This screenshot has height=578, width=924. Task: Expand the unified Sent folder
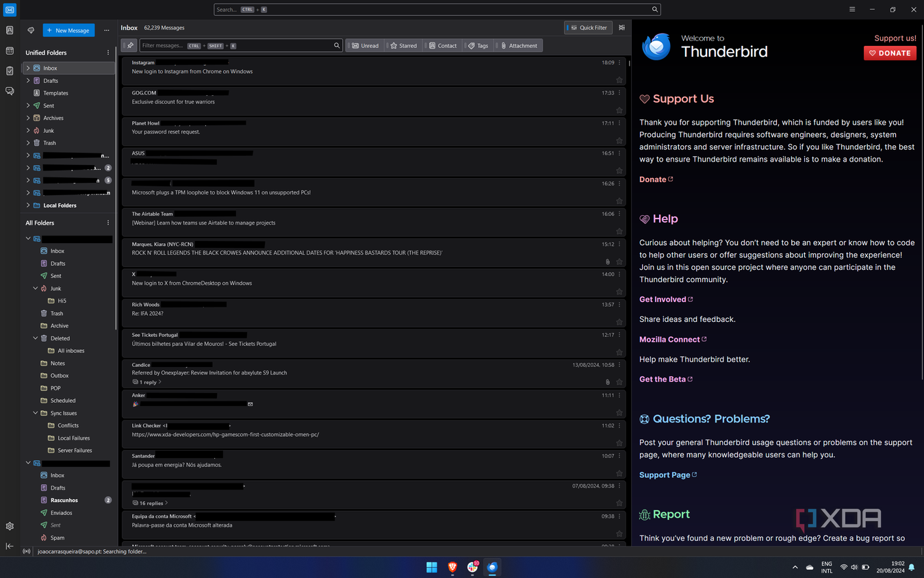pos(28,105)
